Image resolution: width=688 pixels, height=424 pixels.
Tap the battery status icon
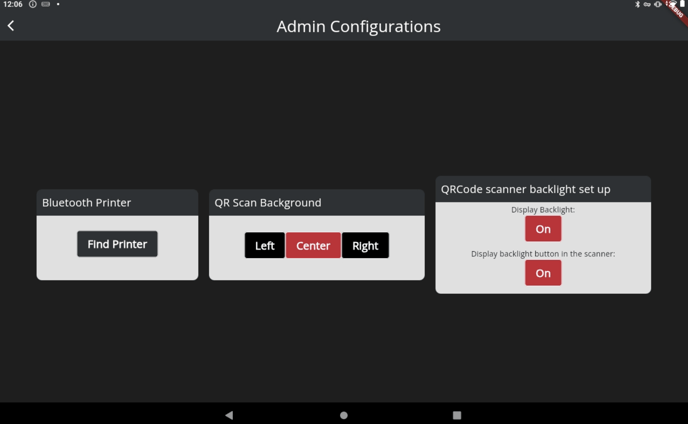[x=682, y=4]
